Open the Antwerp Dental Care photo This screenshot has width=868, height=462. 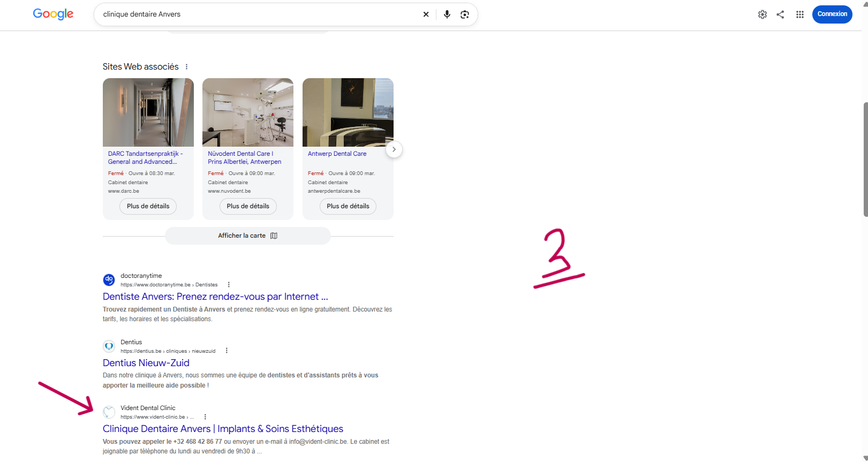tap(348, 112)
